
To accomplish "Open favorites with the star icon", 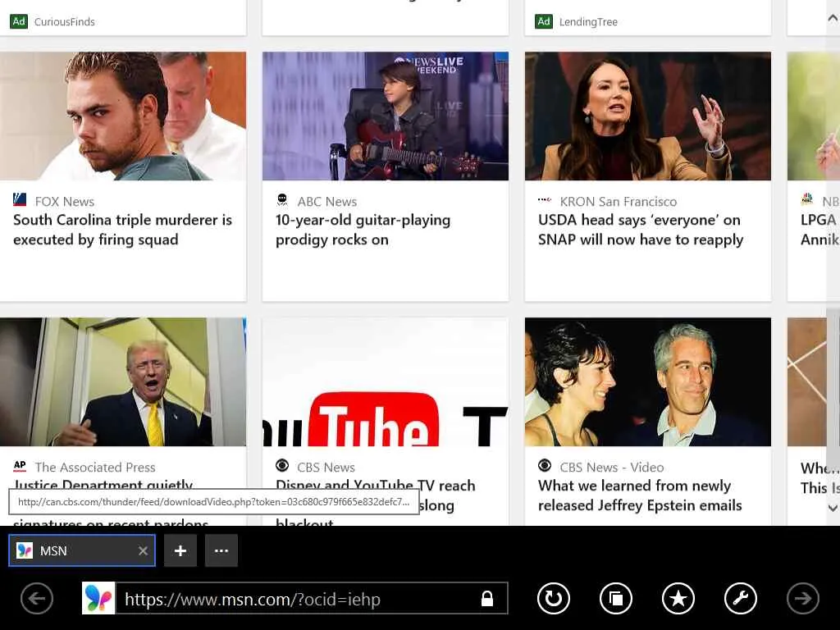I will [678, 598].
